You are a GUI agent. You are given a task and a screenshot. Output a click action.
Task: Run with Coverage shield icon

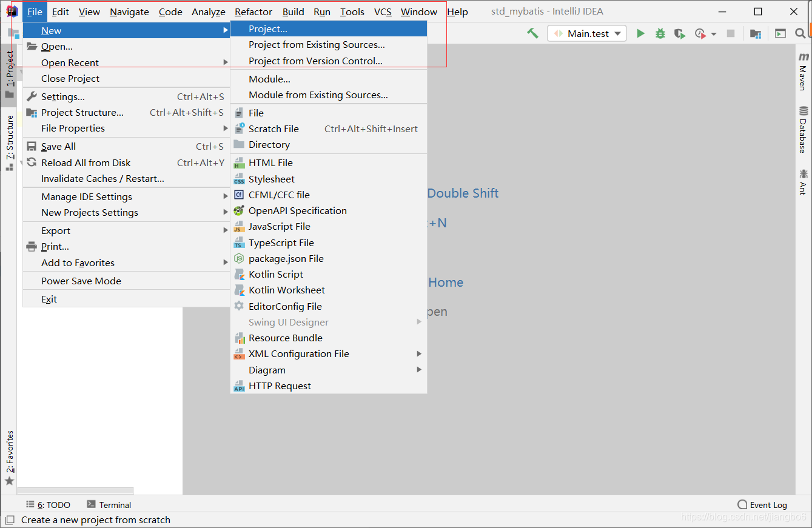[680, 34]
